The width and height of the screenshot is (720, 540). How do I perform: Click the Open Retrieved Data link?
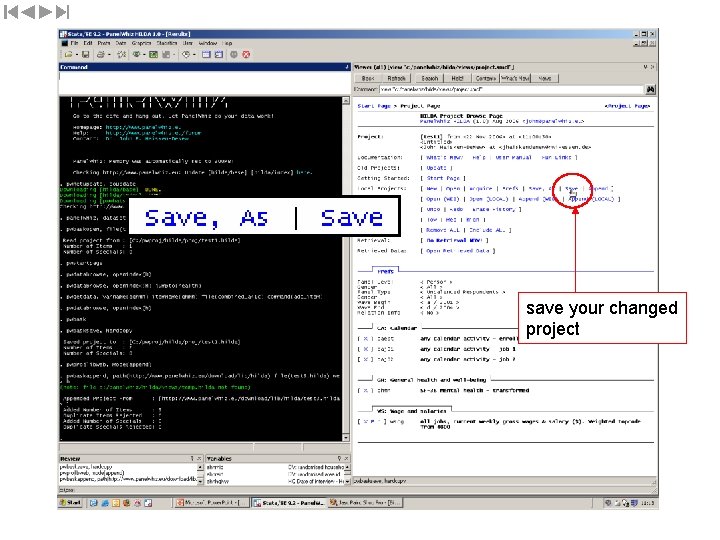pos(457,251)
